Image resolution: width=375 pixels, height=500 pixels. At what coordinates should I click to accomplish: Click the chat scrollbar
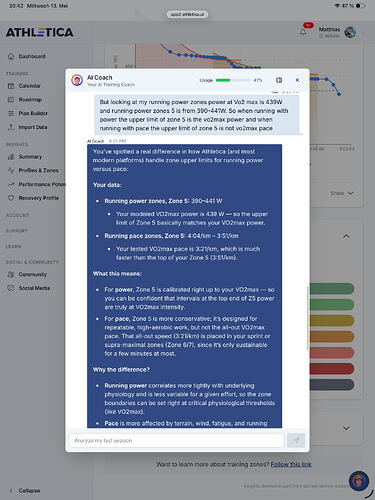(x=307, y=318)
